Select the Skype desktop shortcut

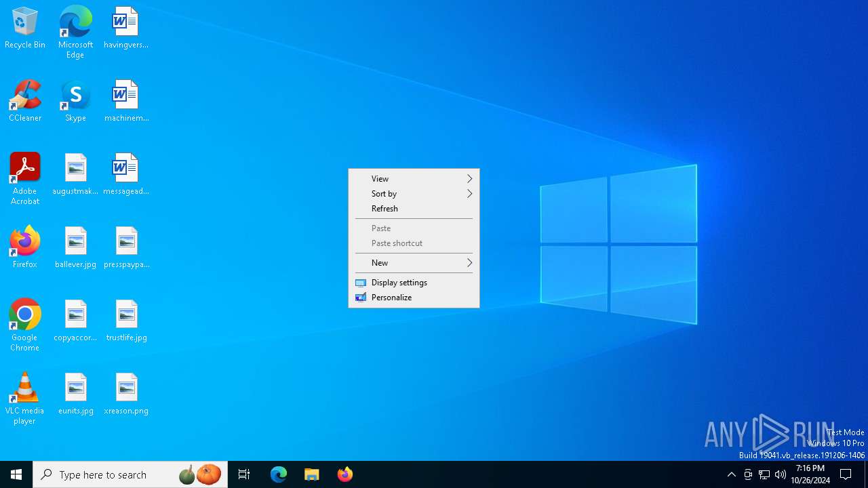click(x=75, y=102)
